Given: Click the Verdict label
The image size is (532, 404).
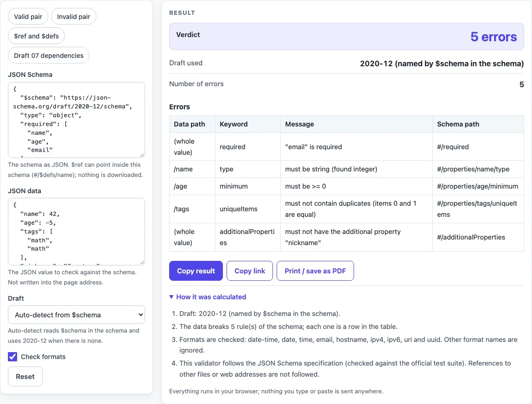Looking at the screenshot, I should pyautogui.click(x=188, y=35).
